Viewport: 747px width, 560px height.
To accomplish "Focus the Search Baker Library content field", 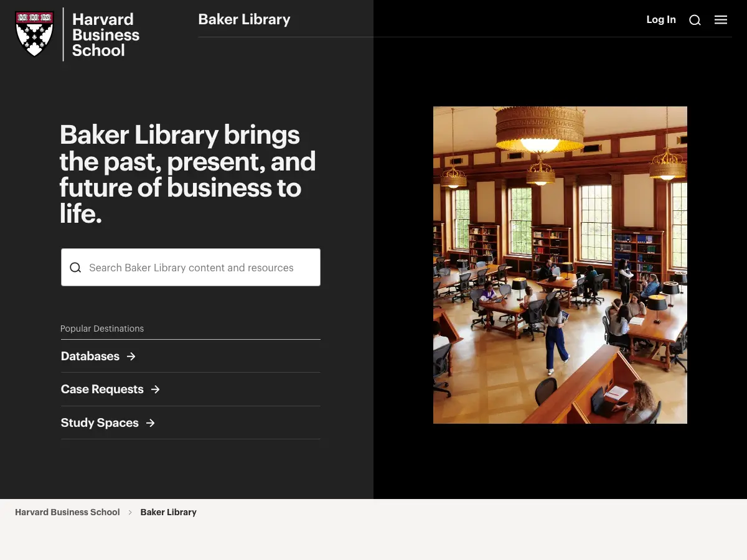I will 190,268.
